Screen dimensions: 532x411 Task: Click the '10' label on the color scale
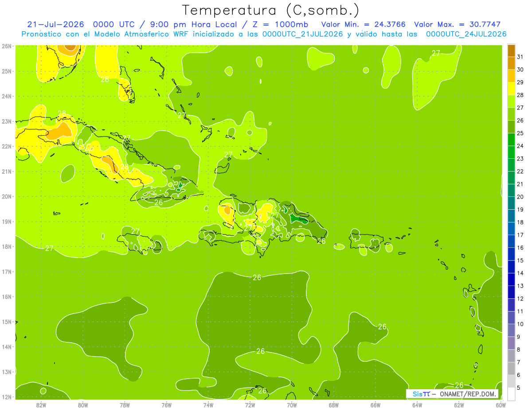(x=520, y=324)
